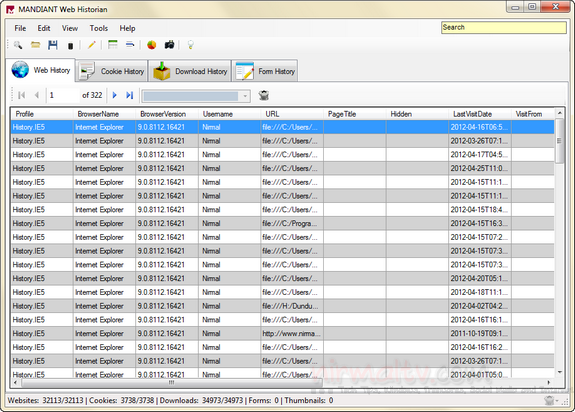Click the Search input field
This screenshot has height=412, width=575.
point(504,27)
